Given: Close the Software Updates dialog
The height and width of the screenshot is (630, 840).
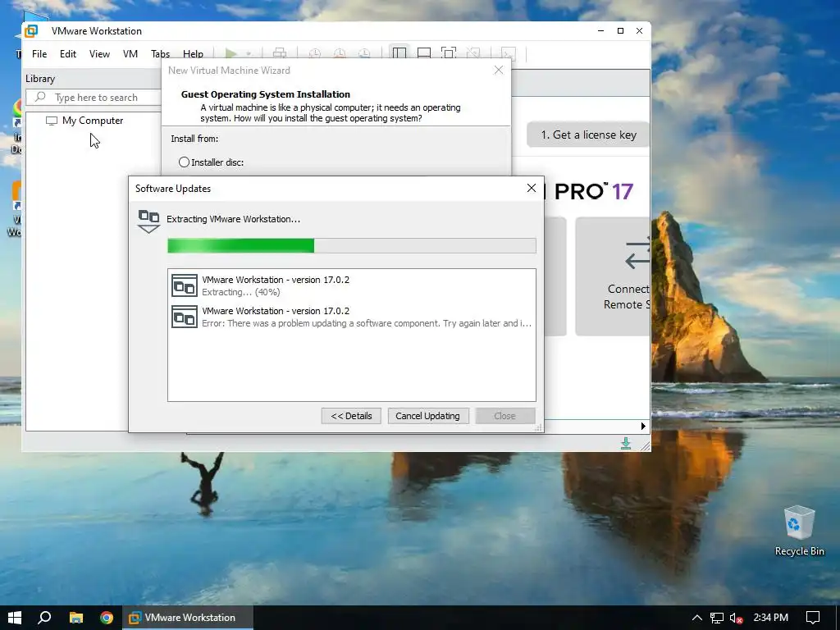Looking at the screenshot, I should click(531, 188).
